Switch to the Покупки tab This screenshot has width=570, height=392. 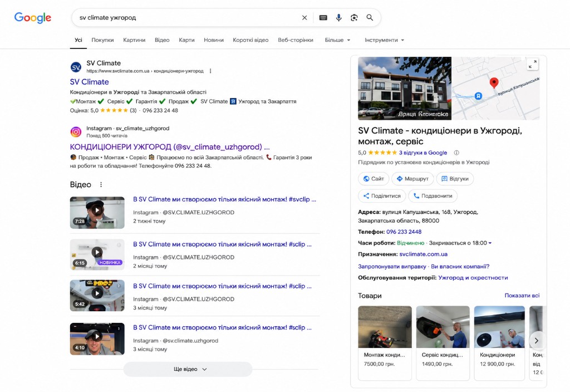pos(102,40)
